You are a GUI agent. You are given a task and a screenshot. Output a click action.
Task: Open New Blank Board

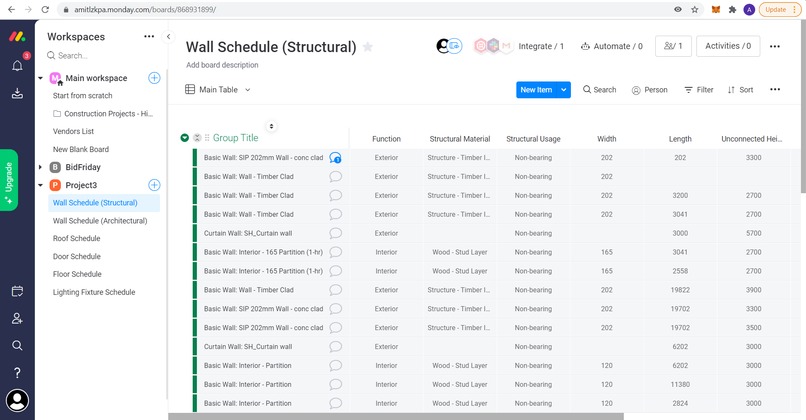click(x=81, y=149)
